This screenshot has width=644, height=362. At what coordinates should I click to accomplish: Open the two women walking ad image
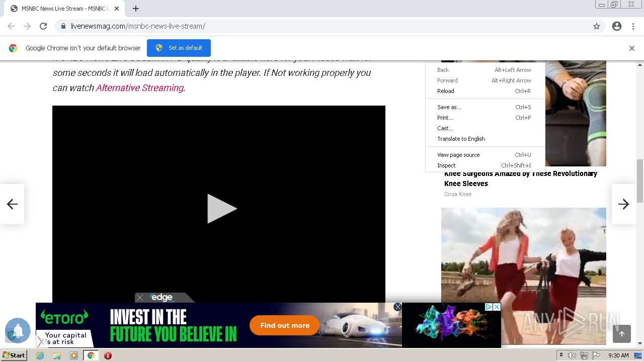point(524,276)
